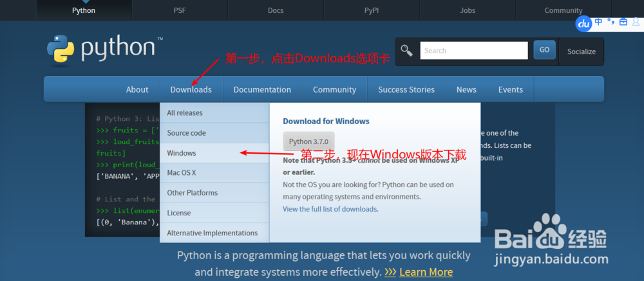644x281 pixels.
Task: Open the About menu
Action: 137,89
